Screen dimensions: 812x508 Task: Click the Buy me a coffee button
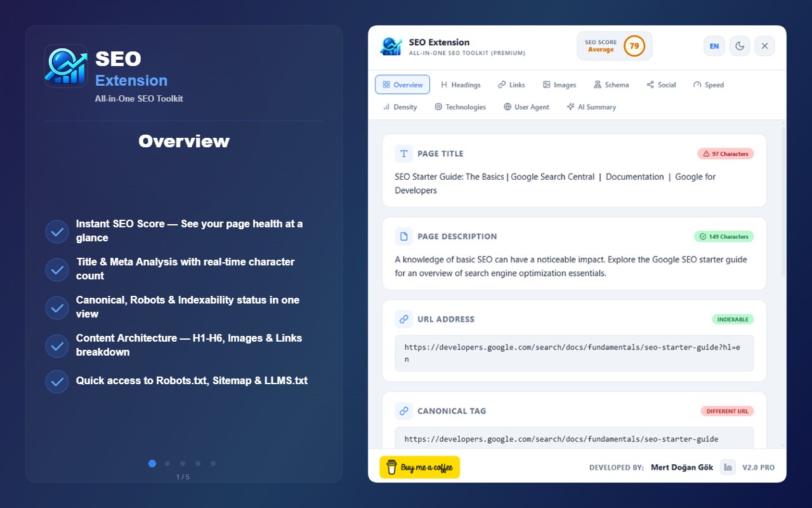pos(419,467)
